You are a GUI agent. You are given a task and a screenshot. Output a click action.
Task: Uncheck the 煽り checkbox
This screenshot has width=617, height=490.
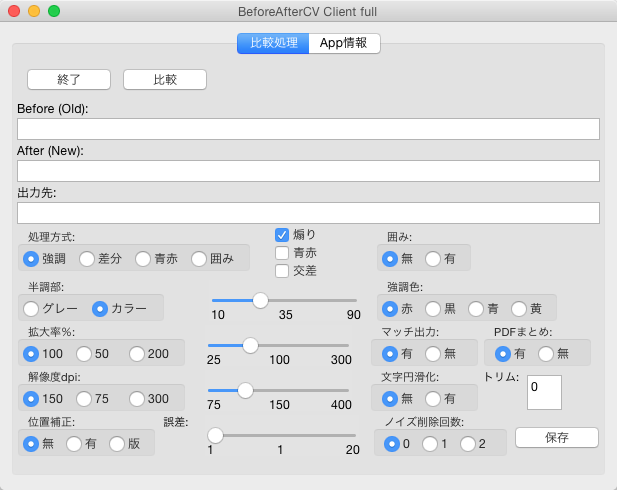282,235
